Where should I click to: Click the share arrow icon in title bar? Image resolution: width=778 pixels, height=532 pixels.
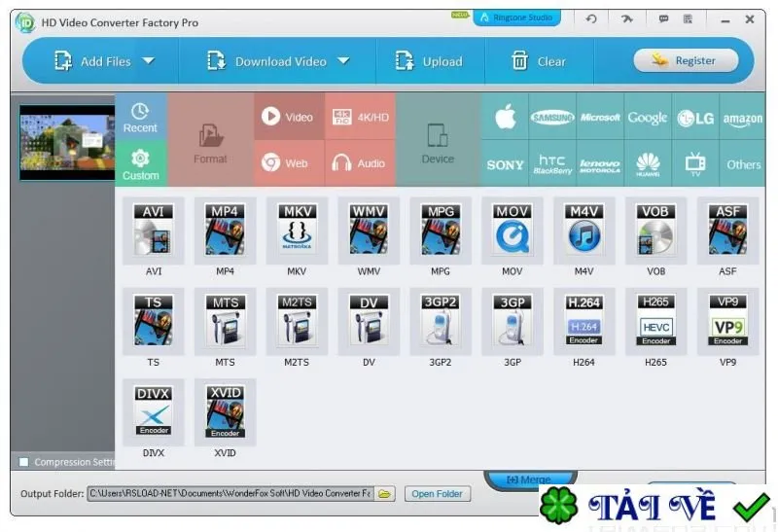tap(627, 18)
